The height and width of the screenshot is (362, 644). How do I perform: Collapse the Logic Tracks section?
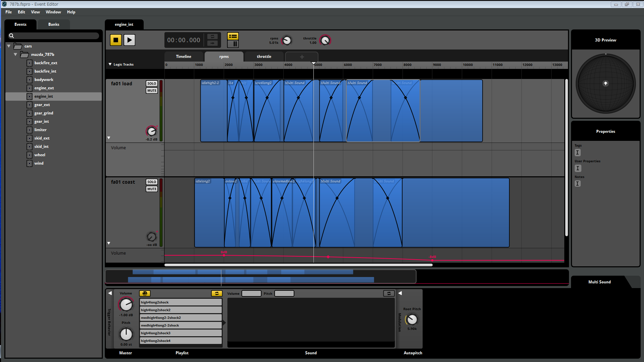coord(110,64)
